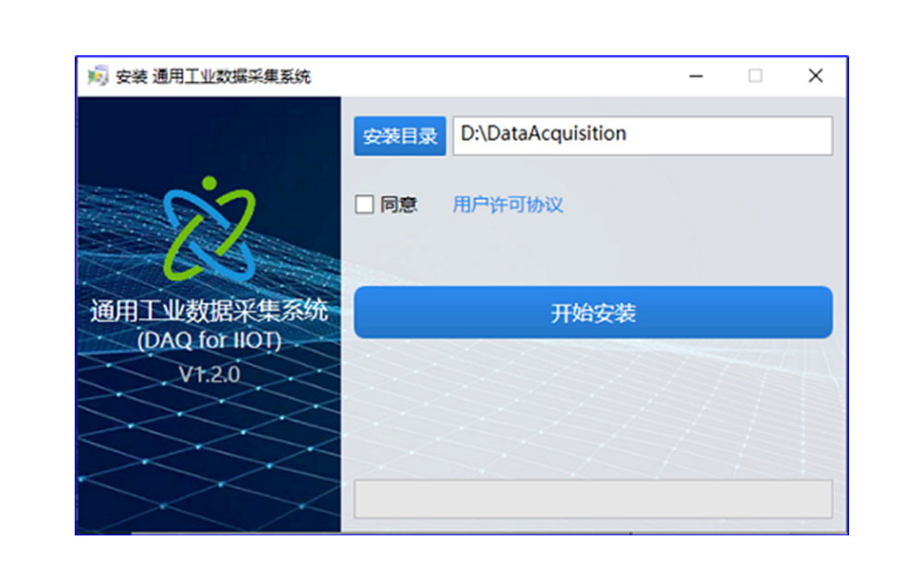Click the window title 安装 通用工业数据采集系统
922x588 pixels.
point(210,77)
